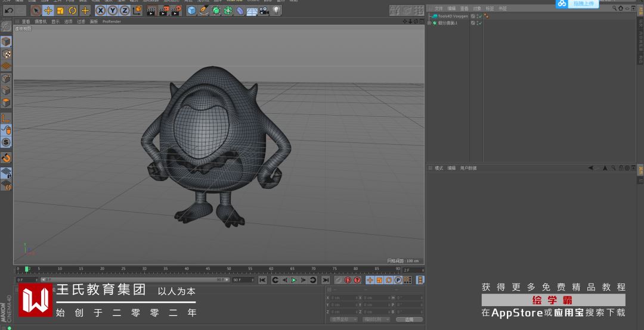Open the green Generators menu icon
644x330 pixels.
[216, 11]
